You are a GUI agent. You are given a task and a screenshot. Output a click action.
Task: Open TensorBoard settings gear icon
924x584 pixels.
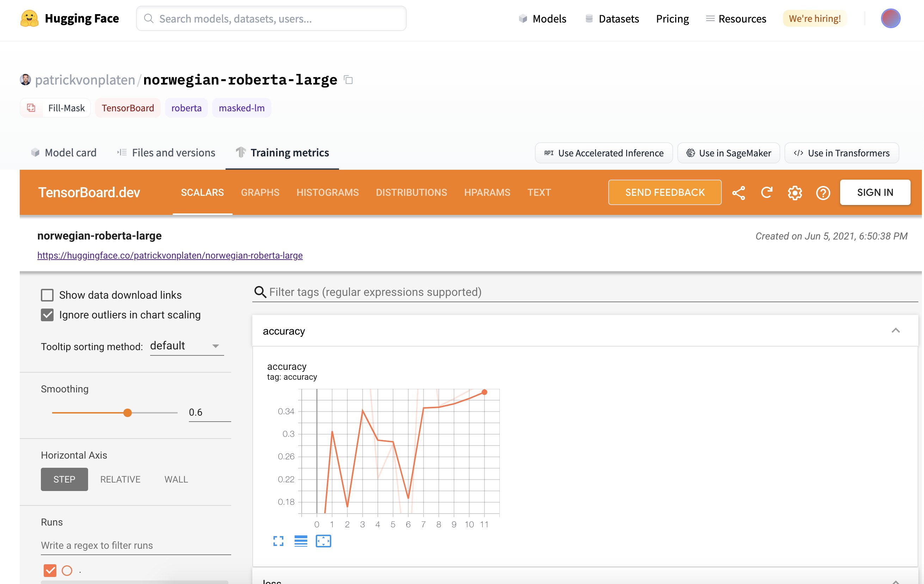point(795,192)
